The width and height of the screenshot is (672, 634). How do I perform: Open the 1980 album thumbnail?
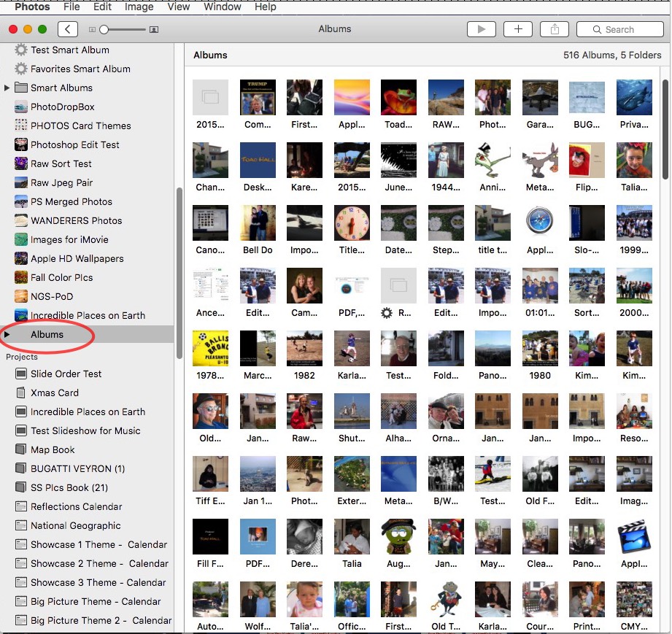coord(540,348)
